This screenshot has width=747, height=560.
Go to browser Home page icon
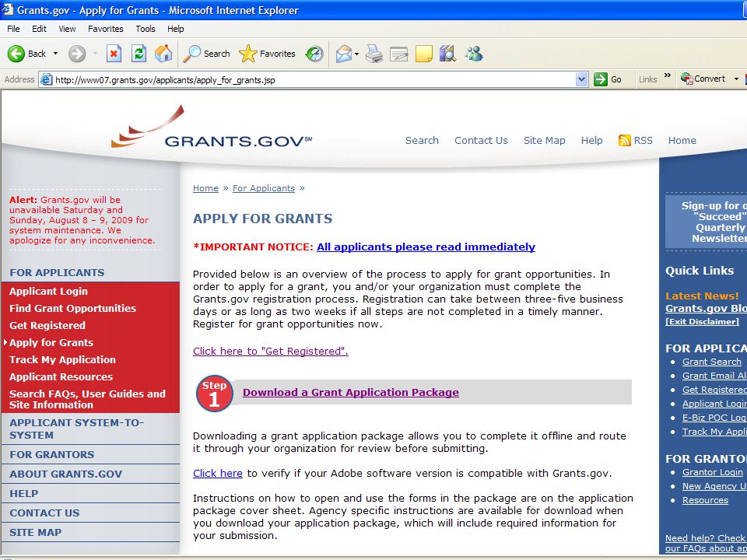pos(163,54)
